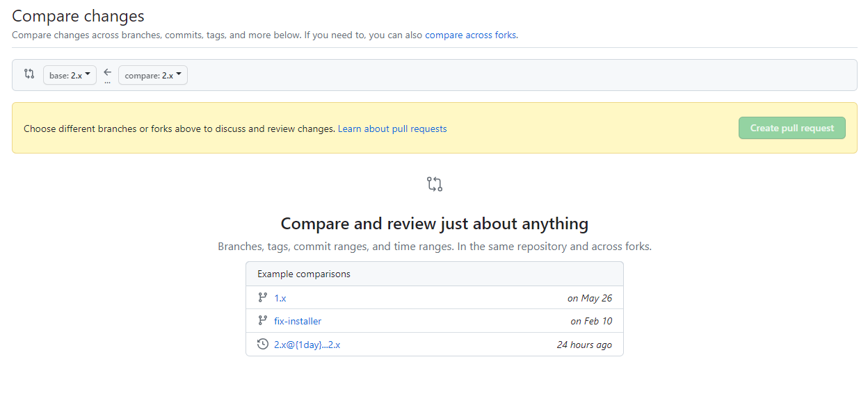Screen dimensions: 868x405
Task: Click the large compare icon above the heading
Action: pos(434,183)
